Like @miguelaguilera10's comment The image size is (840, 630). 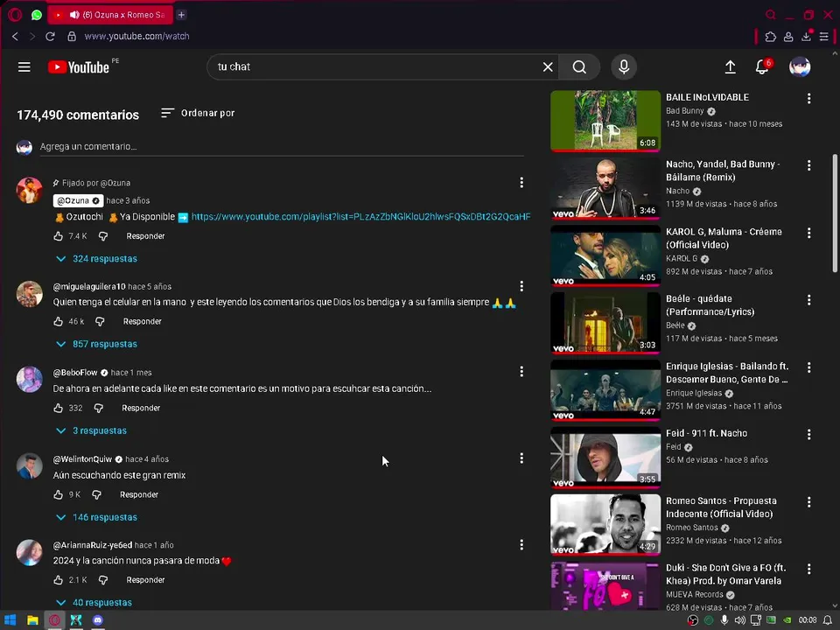[59, 321]
